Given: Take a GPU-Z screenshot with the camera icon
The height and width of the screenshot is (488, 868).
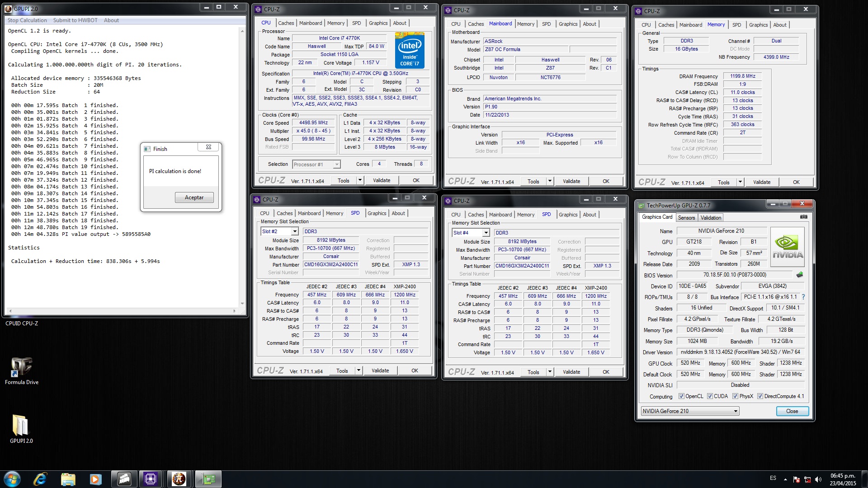Looking at the screenshot, I should (x=803, y=217).
